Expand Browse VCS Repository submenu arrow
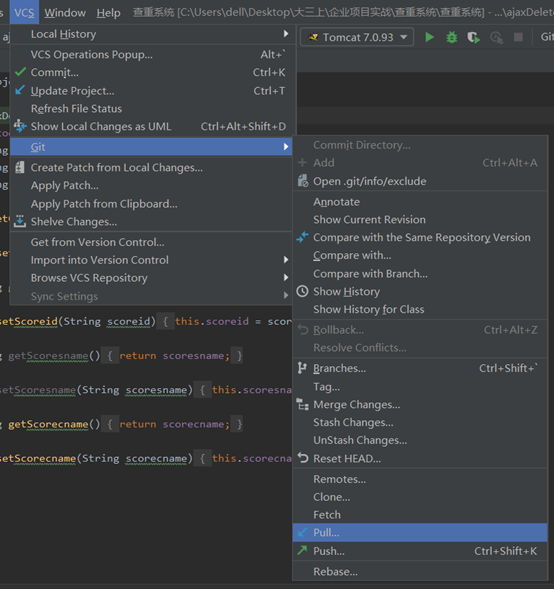554x589 pixels. [x=286, y=278]
